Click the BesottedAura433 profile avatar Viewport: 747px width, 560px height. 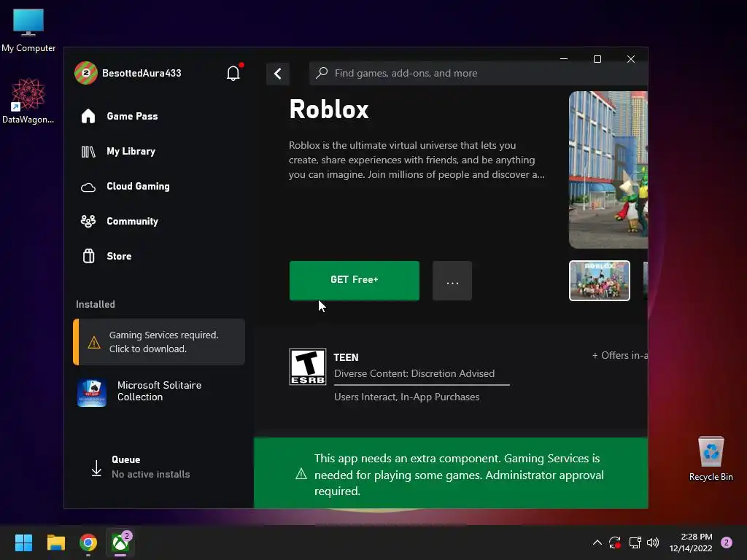pos(86,73)
